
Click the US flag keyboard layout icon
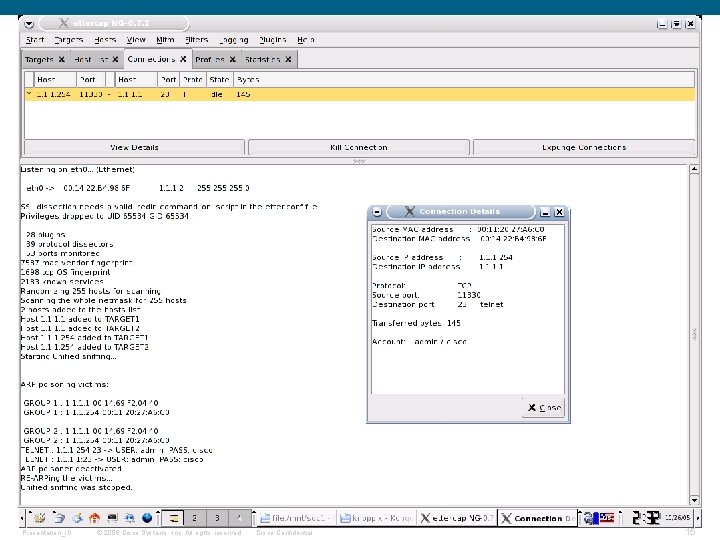[x=607, y=518]
